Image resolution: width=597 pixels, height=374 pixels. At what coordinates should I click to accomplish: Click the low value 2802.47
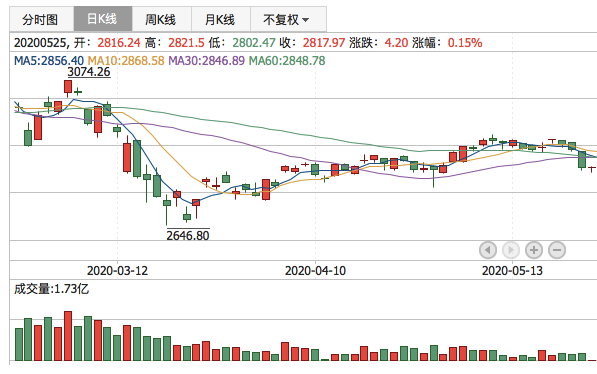coord(254,43)
